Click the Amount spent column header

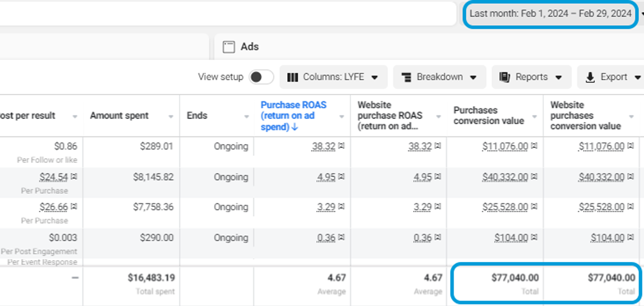tap(119, 116)
